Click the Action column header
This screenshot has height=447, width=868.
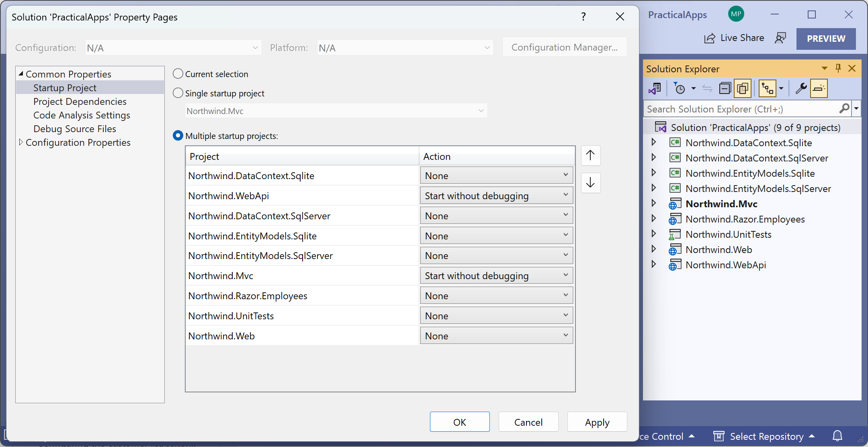click(x=497, y=156)
